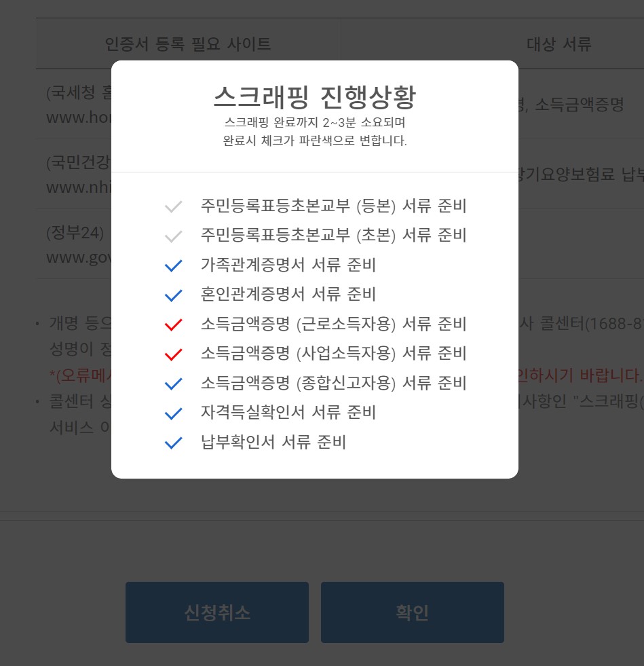This screenshot has height=666, width=644.
Task: Click the blue check for 자격득실확인서
Action: click(x=173, y=413)
